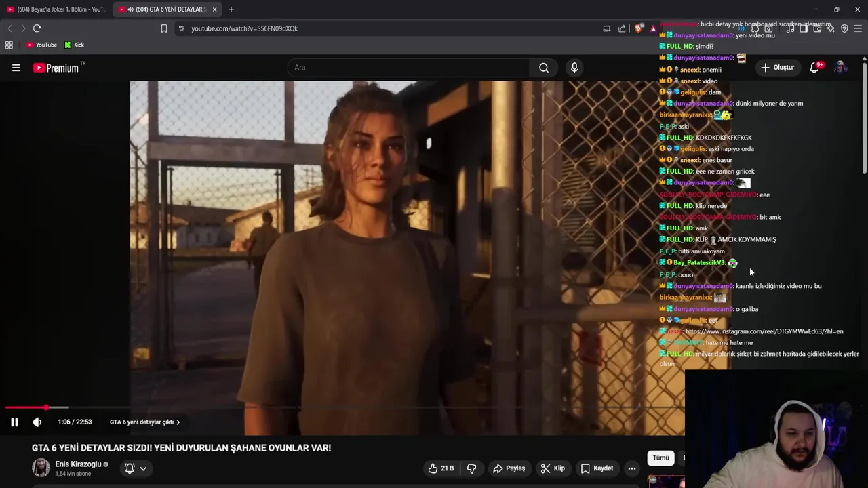The width and height of the screenshot is (868, 488).
Task: Open a new browser tab
Action: [x=231, y=9]
